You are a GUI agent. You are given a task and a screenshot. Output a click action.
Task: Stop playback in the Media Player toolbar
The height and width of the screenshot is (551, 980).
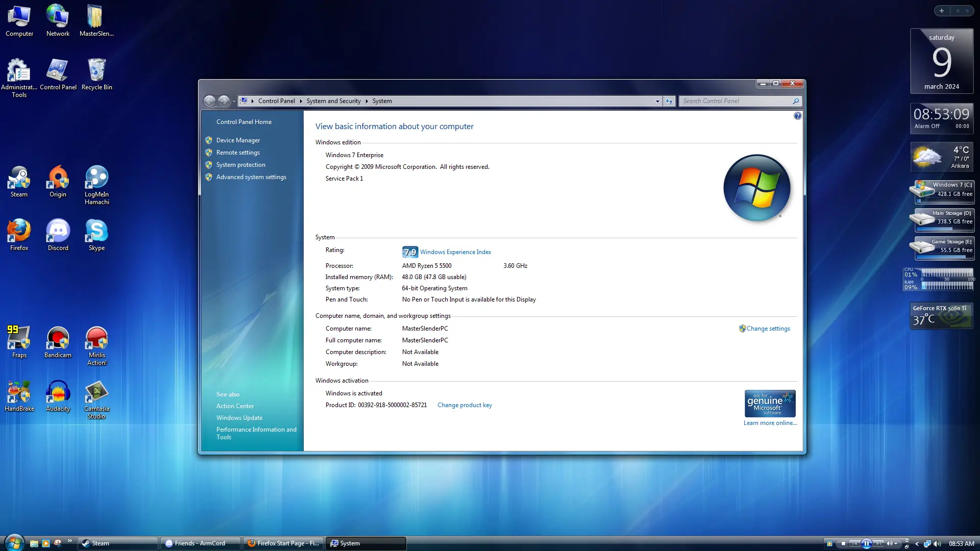(843, 543)
